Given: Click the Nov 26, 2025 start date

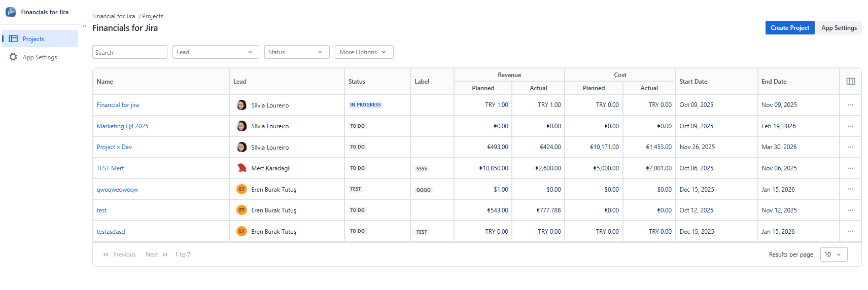Looking at the screenshot, I should coord(697,147).
